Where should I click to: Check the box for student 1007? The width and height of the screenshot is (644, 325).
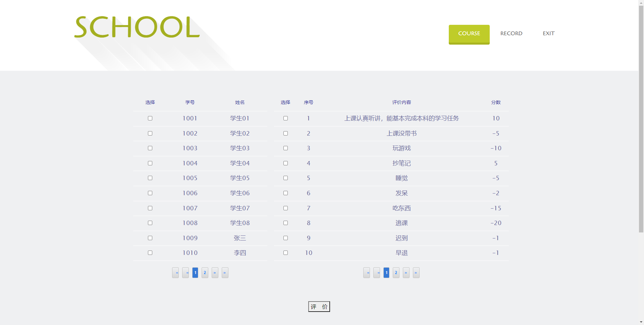pyautogui.click(x=150, y=208)
